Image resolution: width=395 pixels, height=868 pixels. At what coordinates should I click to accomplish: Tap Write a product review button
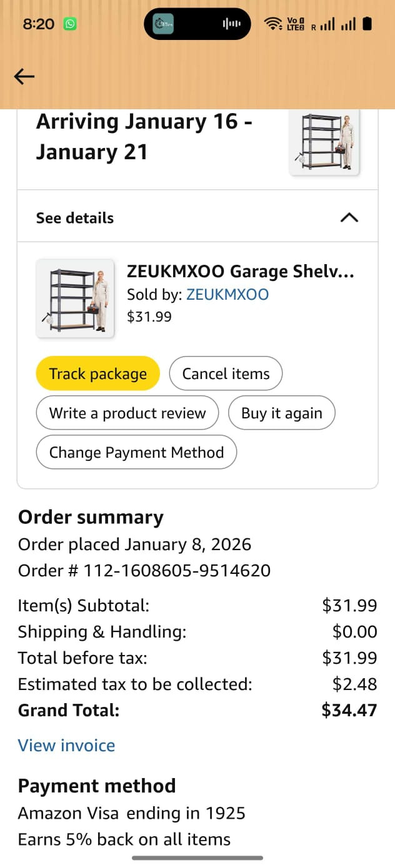point(127,413)
